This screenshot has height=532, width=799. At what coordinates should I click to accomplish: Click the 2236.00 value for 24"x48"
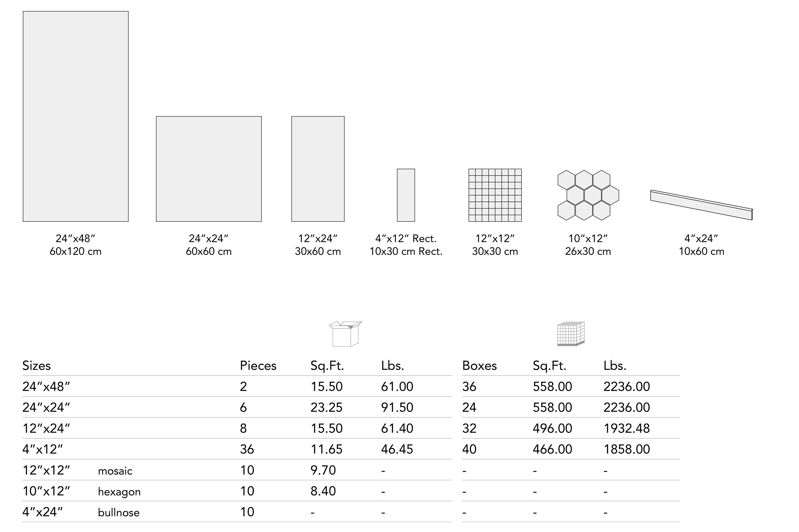626,387
